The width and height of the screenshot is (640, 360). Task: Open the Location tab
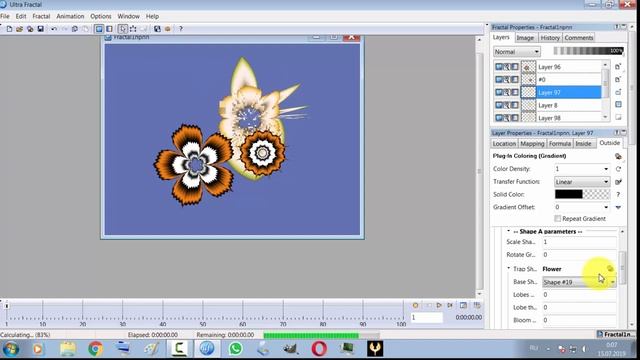click(x=504, y=144)
